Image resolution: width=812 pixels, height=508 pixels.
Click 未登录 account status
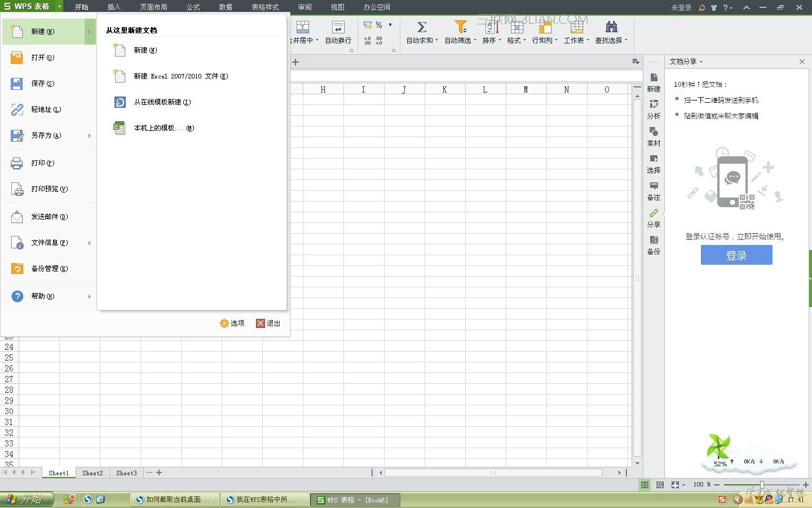(681, 7)
